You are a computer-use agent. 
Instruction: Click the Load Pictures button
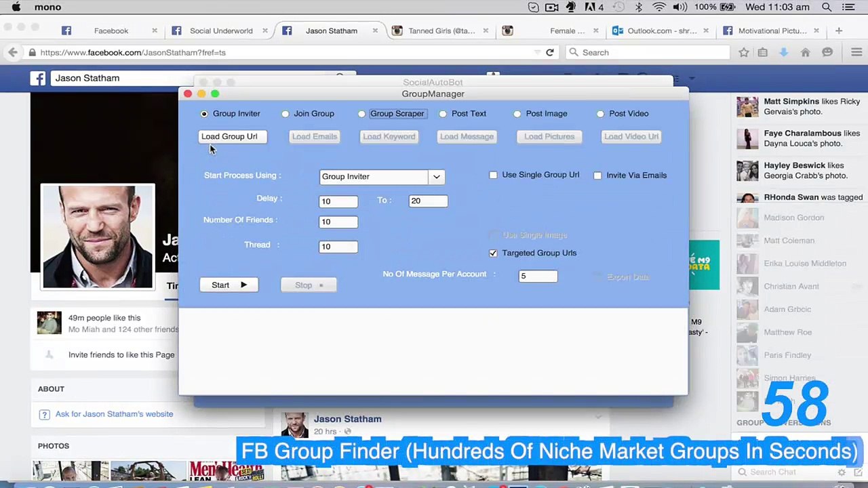pyautogui.click(x=549, y=136)
